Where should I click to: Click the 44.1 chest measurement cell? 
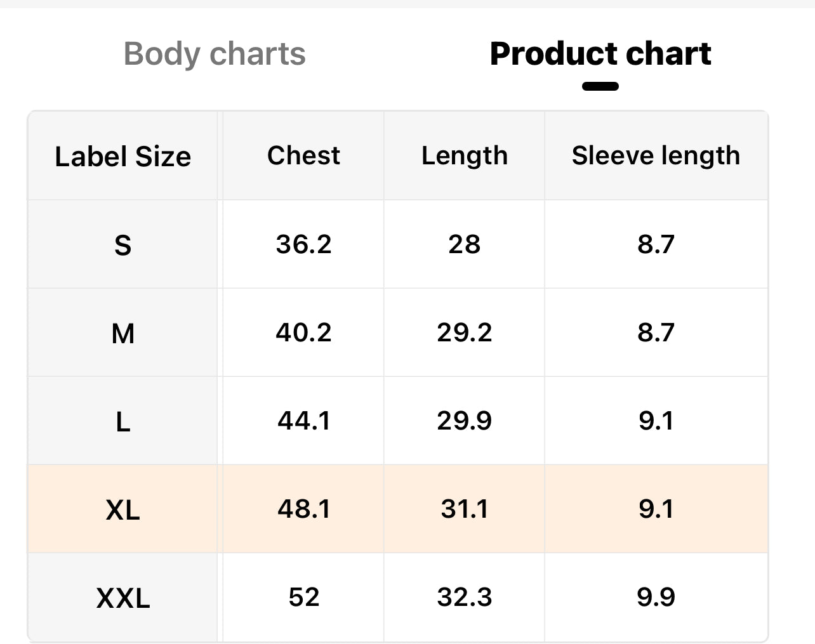(303, 421)
